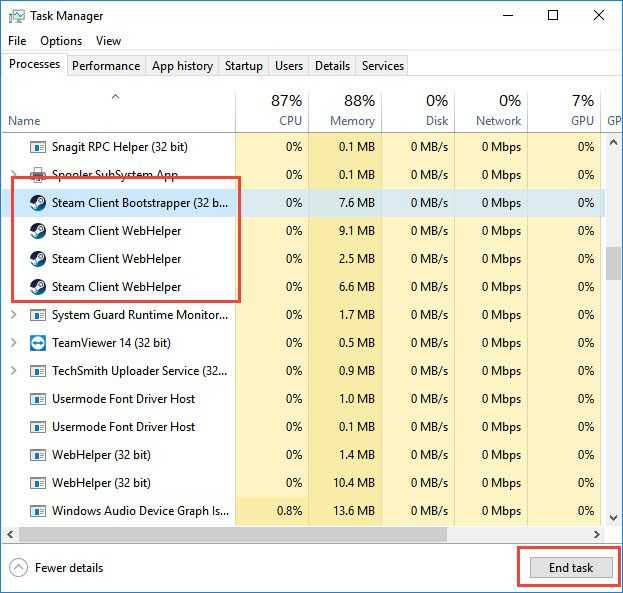The width and height of the screenshot is (623, 593).
Task: Click icon of Usermode Font Driver Host 0.1 MB
Action: [x=38, y=427]
